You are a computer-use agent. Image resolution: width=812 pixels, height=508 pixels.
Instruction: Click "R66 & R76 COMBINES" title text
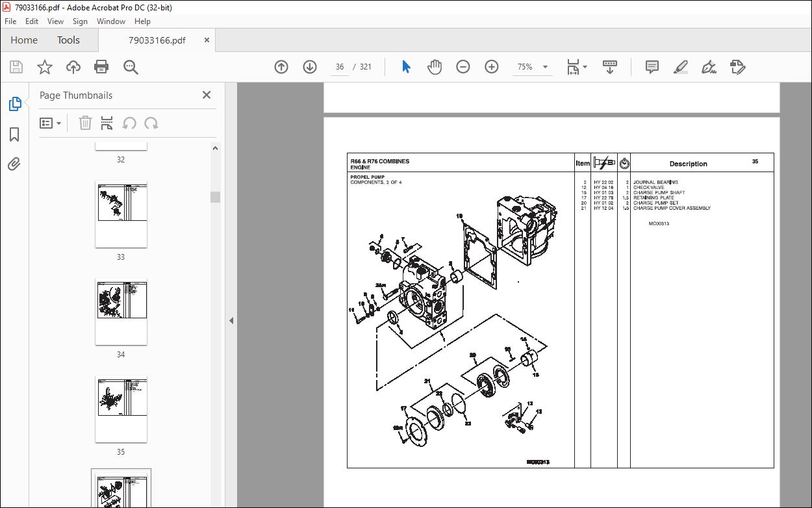[x=380, y=161]
